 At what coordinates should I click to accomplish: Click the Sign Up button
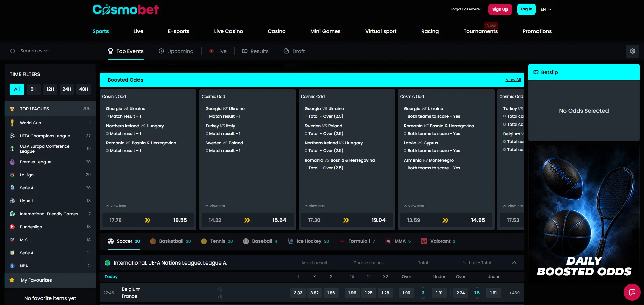coord(500,9)
